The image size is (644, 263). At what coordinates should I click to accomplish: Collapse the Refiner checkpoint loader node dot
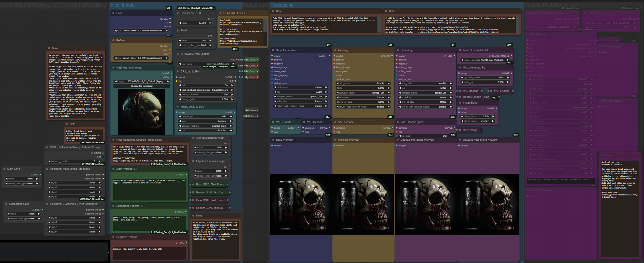[113, 41]
